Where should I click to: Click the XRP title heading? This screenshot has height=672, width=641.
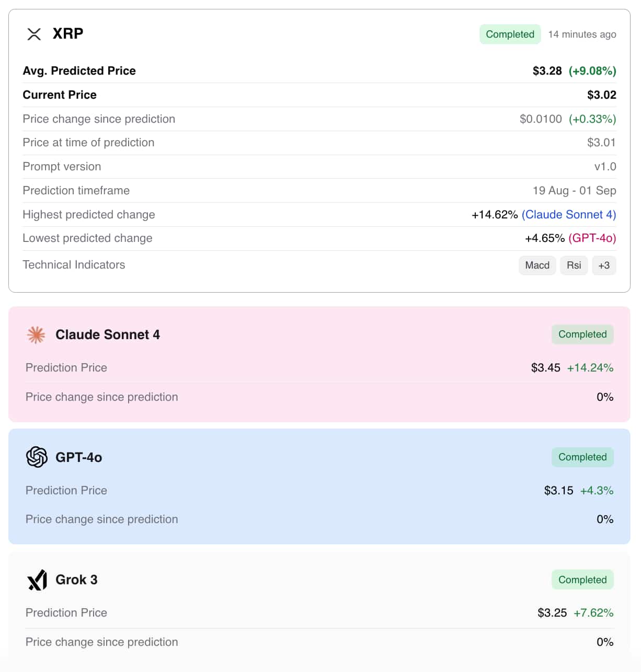(68, 34)
